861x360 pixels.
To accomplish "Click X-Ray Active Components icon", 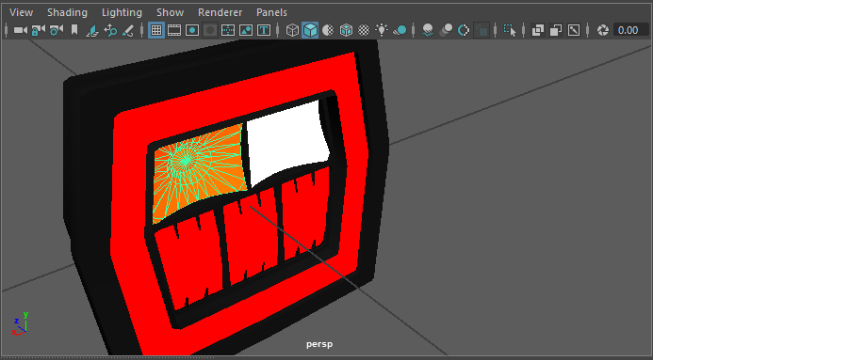I will click(556, 30).
